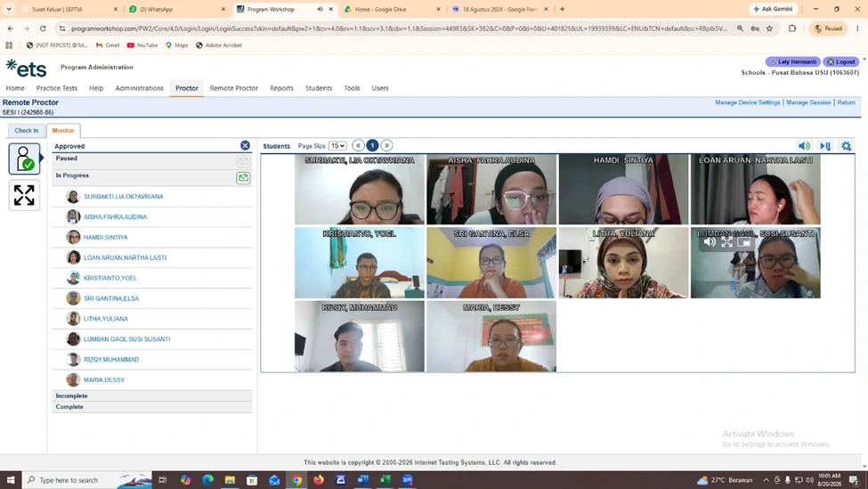Switch to the Check In tab
The width and height of the screenshot is (868, 489).
[x=27, y=131]
